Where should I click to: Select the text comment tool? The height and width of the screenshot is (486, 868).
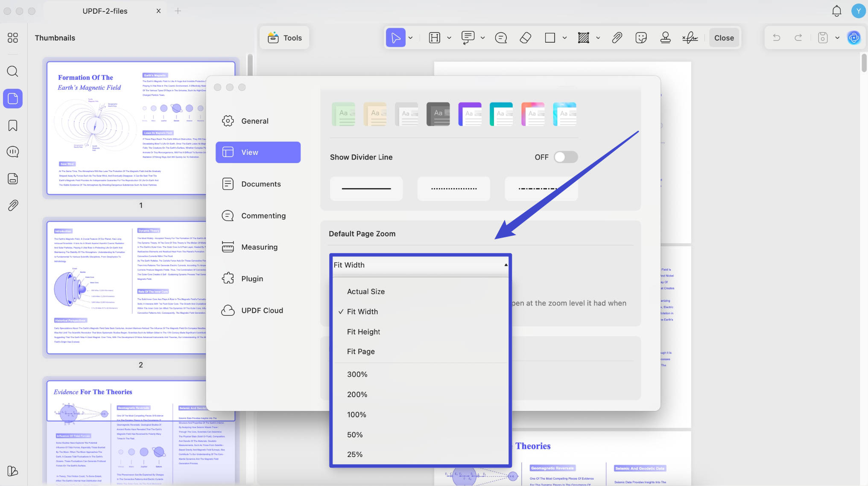pos(468,38)
